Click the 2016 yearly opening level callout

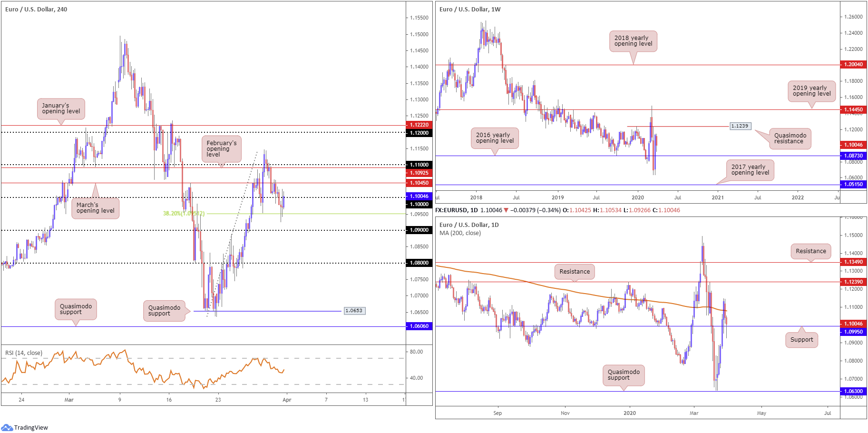[x=495, y=138]
